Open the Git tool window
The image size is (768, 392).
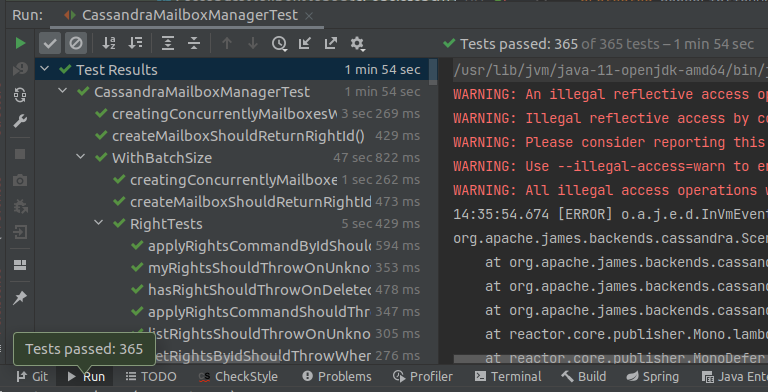(x=32, y=376)
